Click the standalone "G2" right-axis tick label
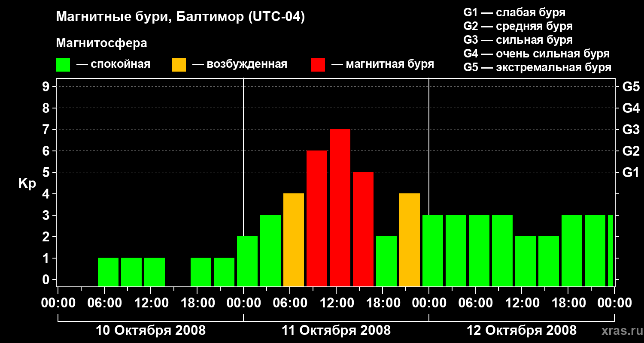The image size is (644, 343). pos(631,151)
